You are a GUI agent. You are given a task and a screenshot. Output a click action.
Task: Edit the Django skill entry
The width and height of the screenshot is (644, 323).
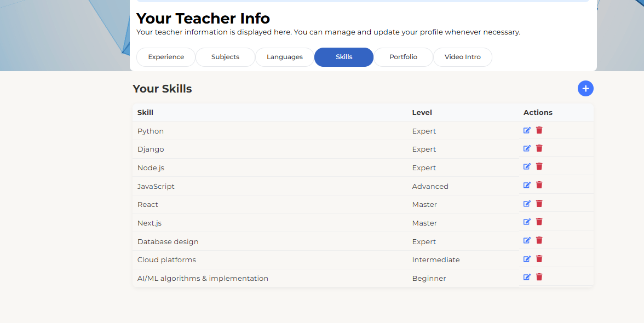pyautogui.click(x=527, y=148)
